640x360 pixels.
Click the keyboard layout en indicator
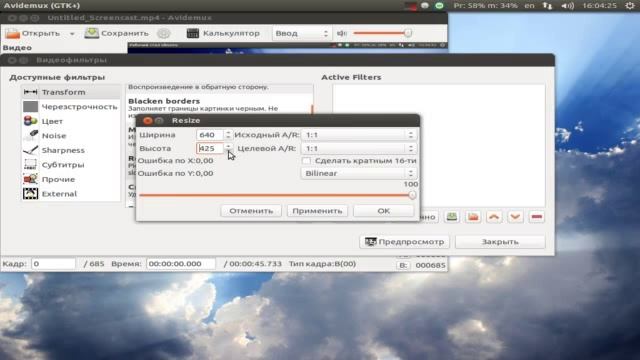pyautogui.click(x=529, y=6)
